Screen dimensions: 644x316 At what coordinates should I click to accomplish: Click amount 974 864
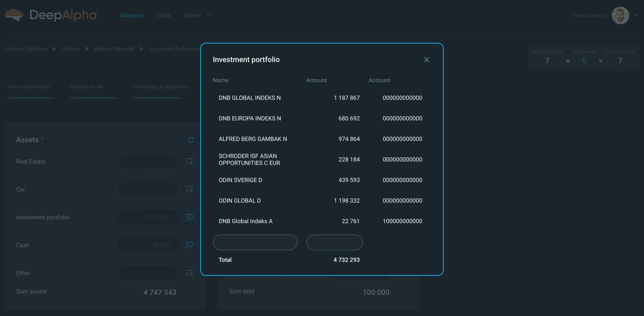[349, 139]
